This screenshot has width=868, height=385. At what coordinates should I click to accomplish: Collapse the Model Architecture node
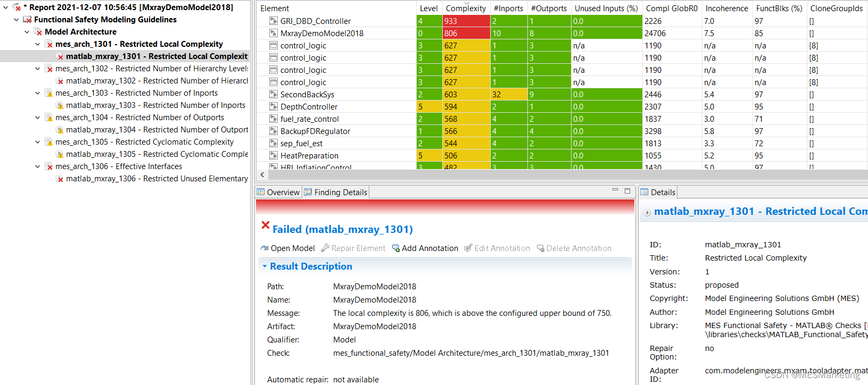tap(27, 32)
